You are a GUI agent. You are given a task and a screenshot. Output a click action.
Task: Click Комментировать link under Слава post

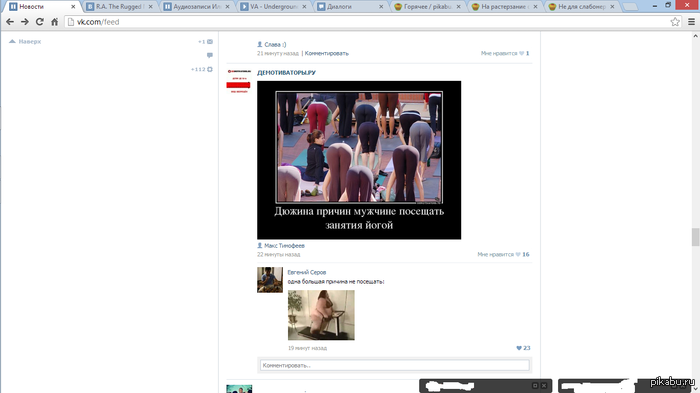click(x=327, y=53)
